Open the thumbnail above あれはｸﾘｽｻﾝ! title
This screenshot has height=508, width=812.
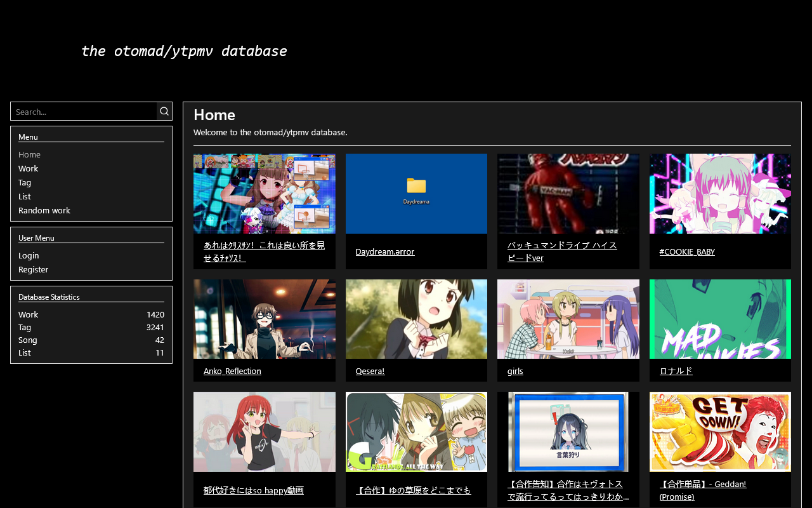(x=265, y=194)
